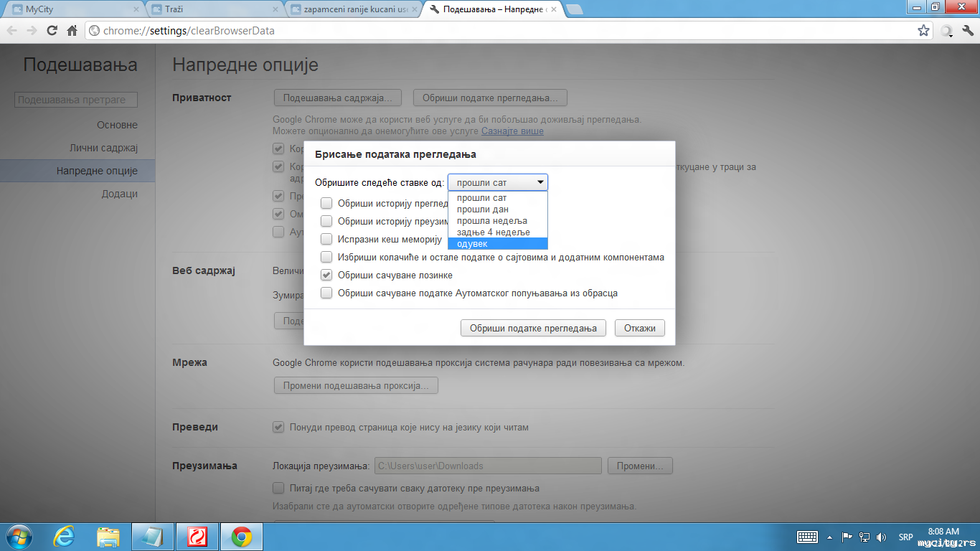The height and width of the screenshot is (551, 980).
Task: Check Избриши колачиће и остале податке checkbox
Action: pos(326,257)
